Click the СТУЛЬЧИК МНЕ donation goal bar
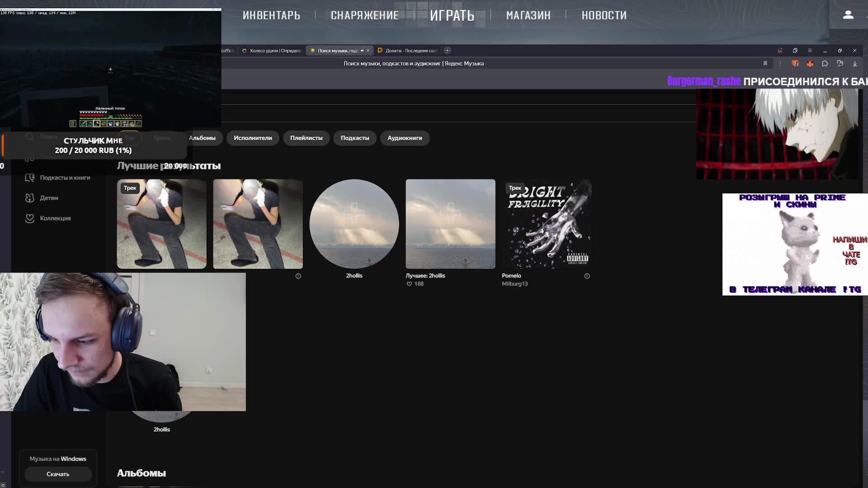868x488 pixels. [x=94, y=145]
